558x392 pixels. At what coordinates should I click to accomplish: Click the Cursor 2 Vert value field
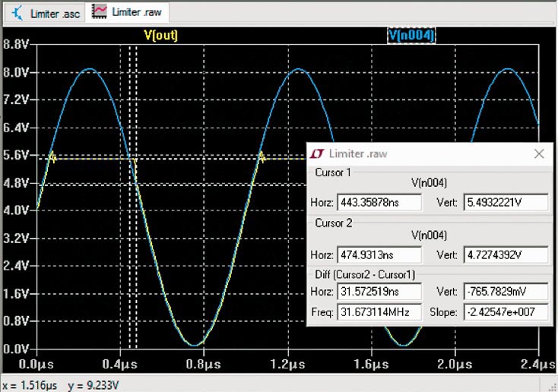tap(505, 254)
